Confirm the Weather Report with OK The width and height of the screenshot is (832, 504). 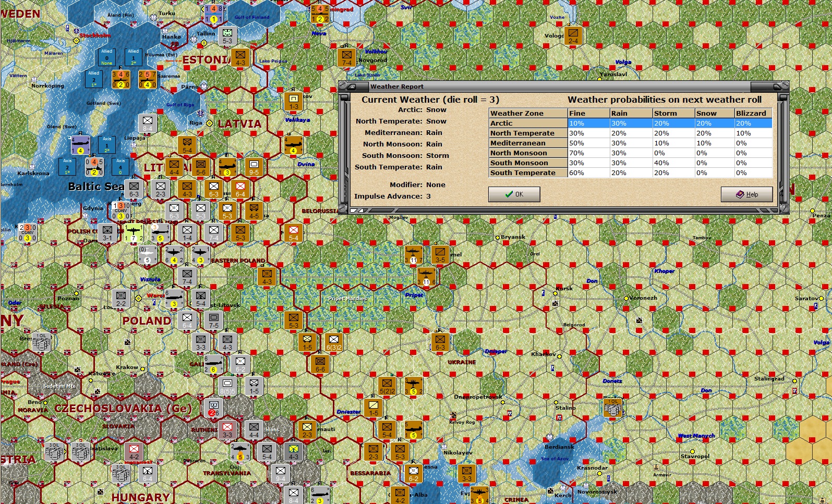[514, 194]
